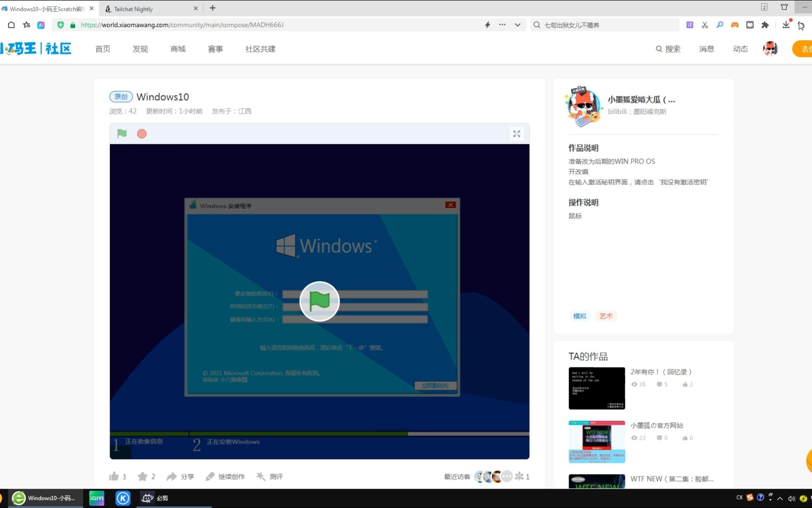Focus the browser search box
Image resolution: width=812 pixels, height=508 pixels.
(605, 25)
